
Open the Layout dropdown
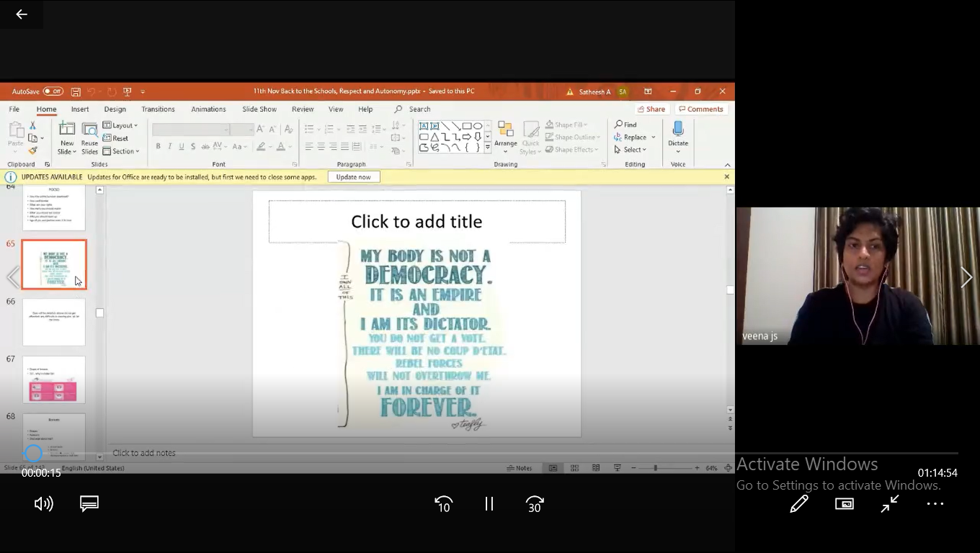pos(120,125)
